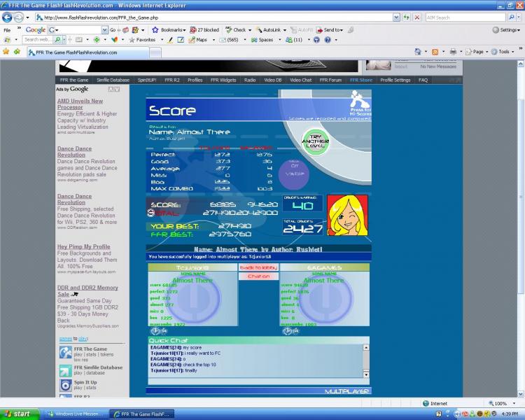525x420 pixels.
Task: Open the Bookmarks dropdown in Google toolbar
Action: point(170,30)
